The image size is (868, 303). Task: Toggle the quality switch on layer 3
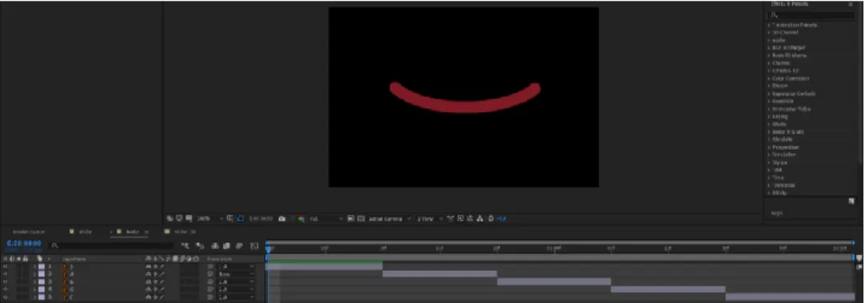[x=162, y=281]
